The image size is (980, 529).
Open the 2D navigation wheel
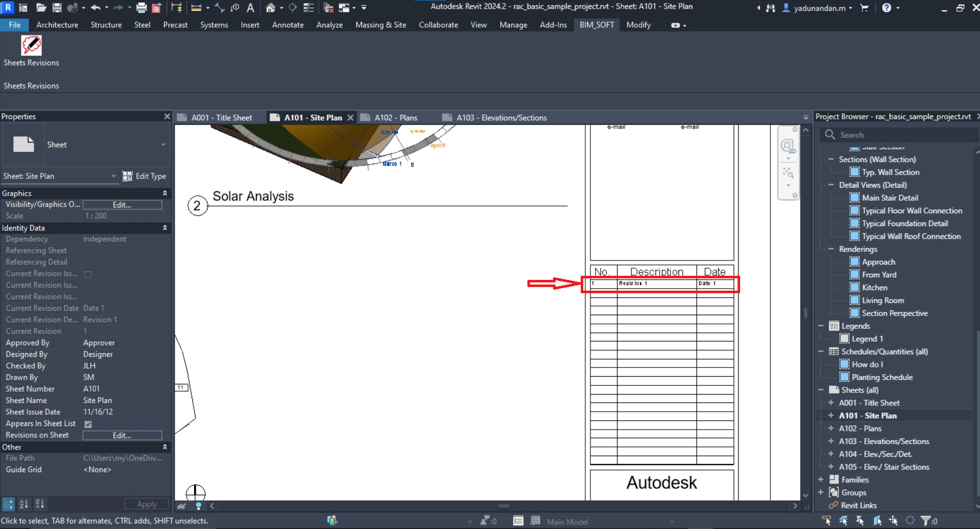(x=788, y=147)
